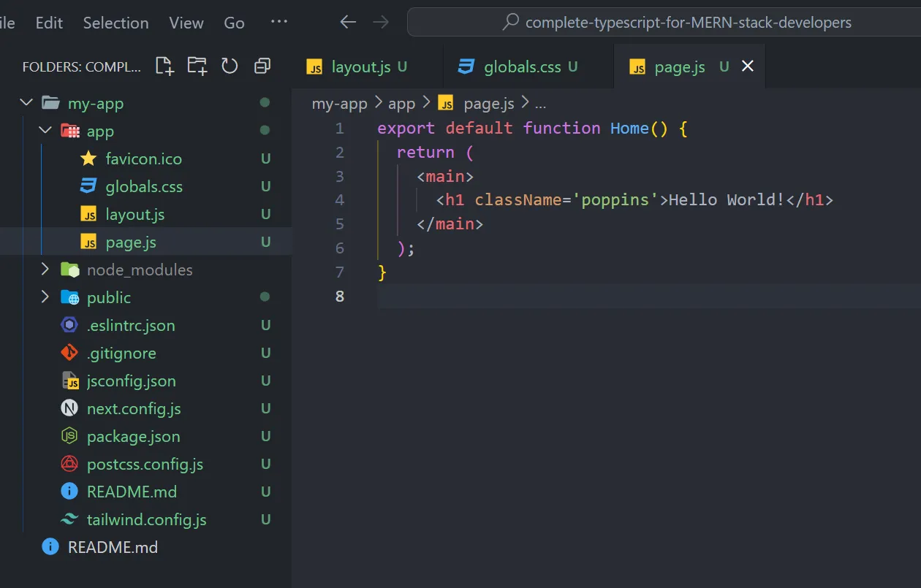The width and height of the screenshot is (921, 588).
Task: Click the New Folder icon in explorer header
Action: tap(197, 66)
